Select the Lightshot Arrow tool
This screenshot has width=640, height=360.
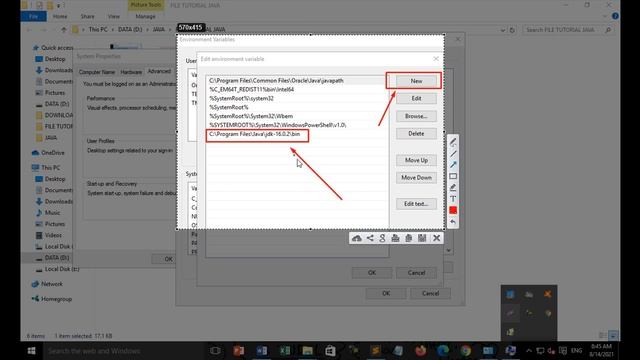pyautogui.click(x=453, y=165)
